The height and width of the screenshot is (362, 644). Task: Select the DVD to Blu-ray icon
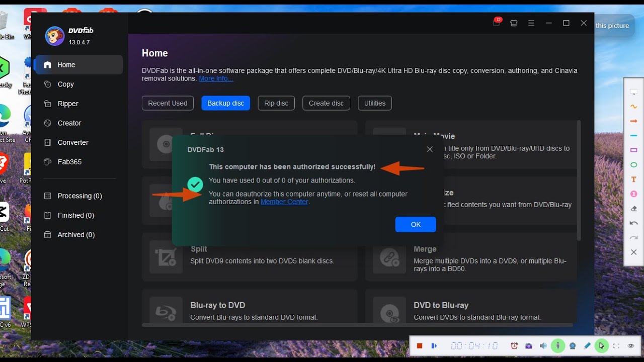tap(389, 311)
